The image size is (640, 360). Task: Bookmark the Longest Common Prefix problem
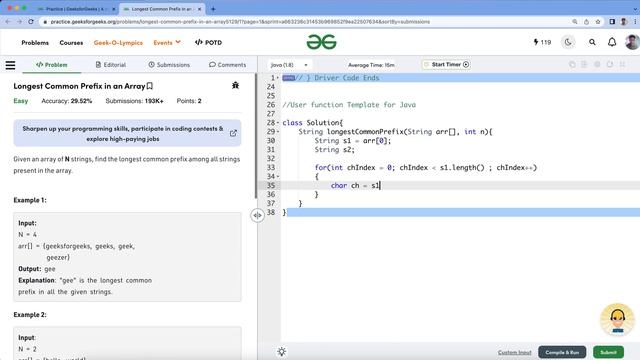tap(150, 86)
